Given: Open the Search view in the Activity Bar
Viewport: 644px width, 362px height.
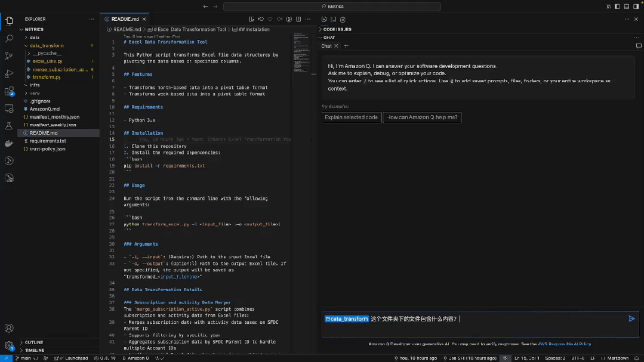Looking at the screenshot, I should [x=9, y=38].
